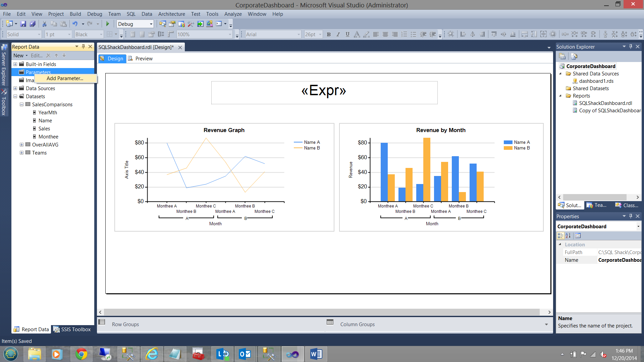644x362 pixels.
Task: Open the Arial font dropdown
Action: coord(299,34)
